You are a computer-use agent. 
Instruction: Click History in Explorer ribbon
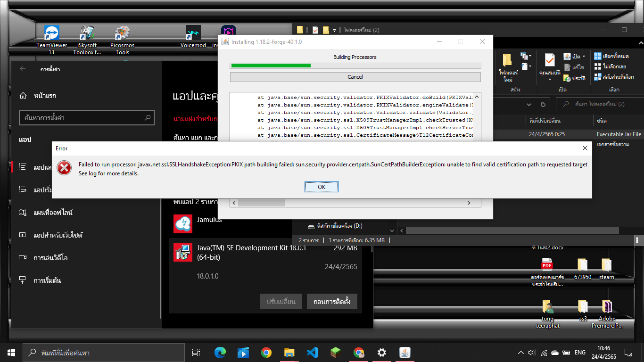pyautogui.click(x=574, y=78)
